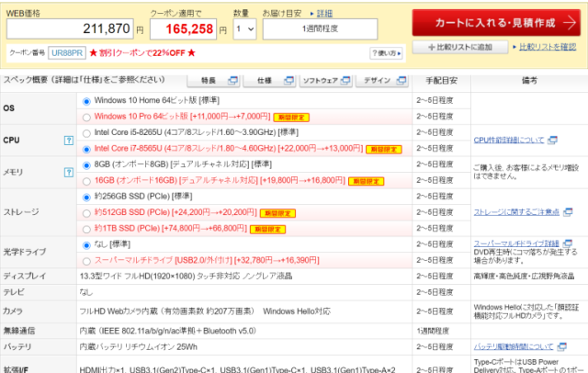Select スーパーマルチドライブ external drive option
The image size is (588, 373).
click(x=86, y=261)
